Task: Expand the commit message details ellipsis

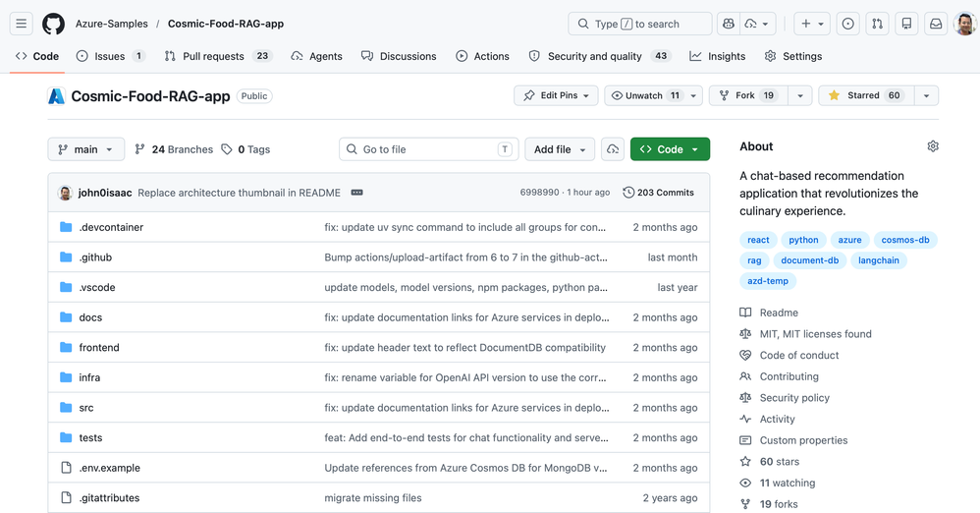Action: click(x=356, y=193)
